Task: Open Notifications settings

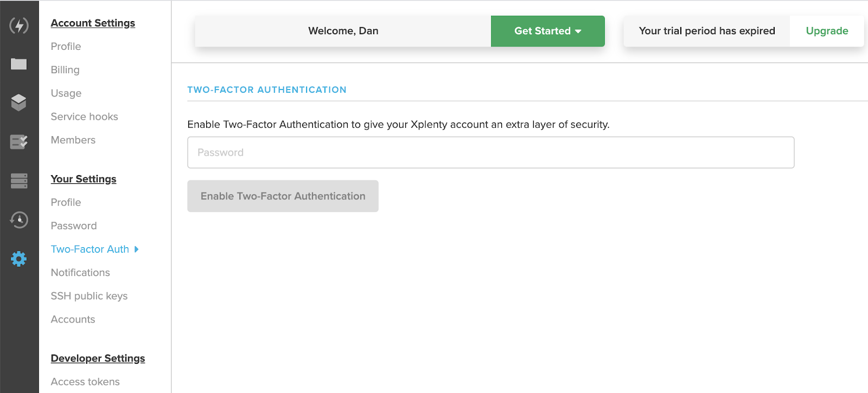Action: pyautogui.click(x=80, y=273)
